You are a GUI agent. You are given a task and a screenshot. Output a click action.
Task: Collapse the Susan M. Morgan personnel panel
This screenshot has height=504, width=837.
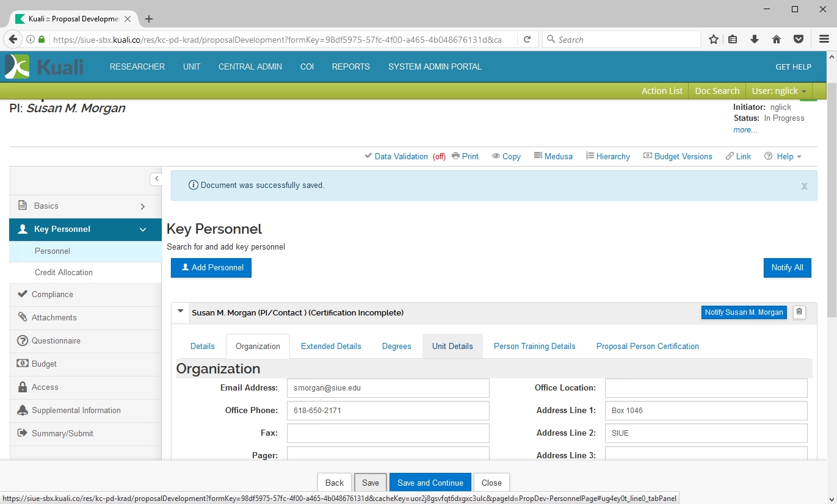pyautogui.click(x=180, y=312)
